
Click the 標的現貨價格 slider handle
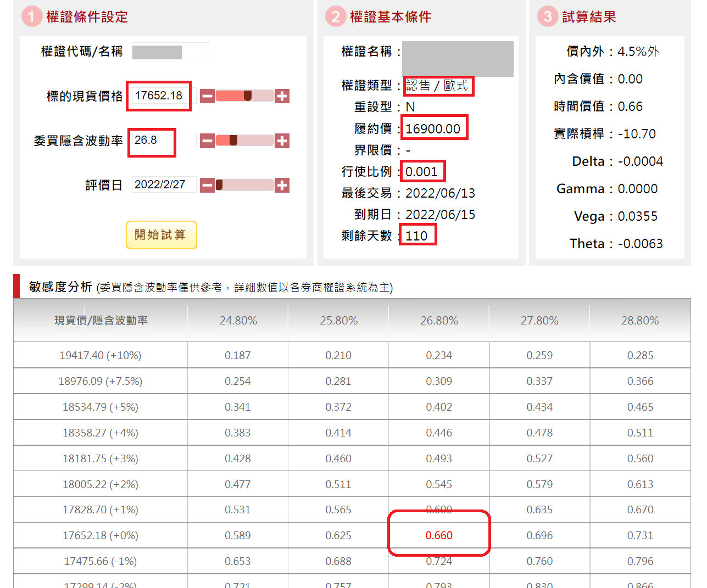[x=248, y=96]
